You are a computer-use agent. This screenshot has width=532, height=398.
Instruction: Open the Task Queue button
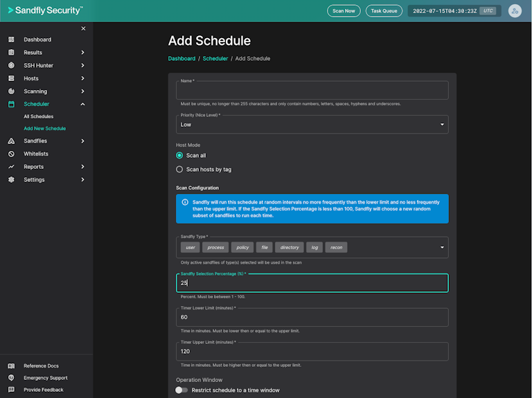(384, 11)
